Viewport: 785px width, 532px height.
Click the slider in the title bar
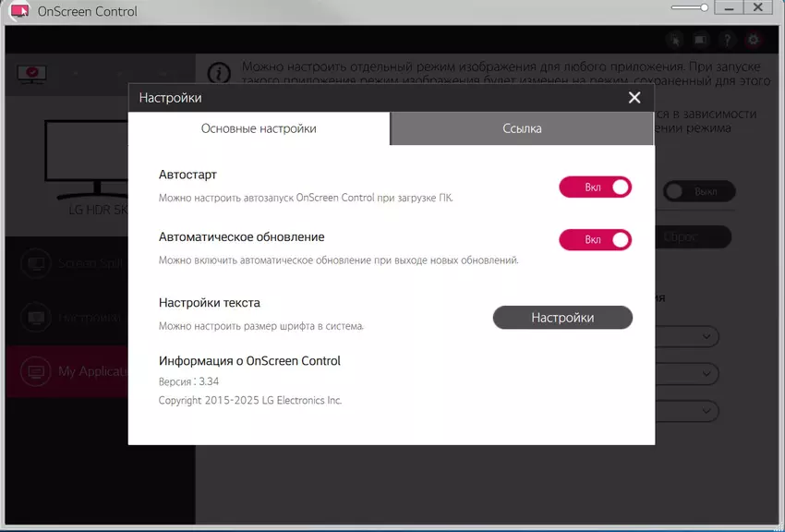704,7
